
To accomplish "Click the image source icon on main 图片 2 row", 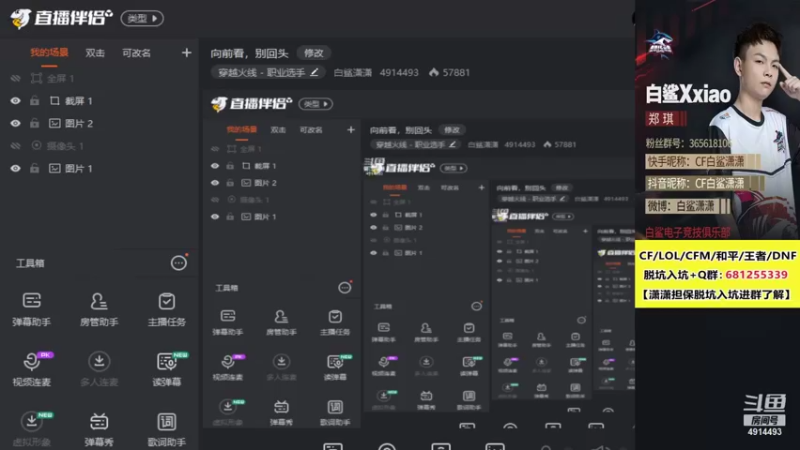I will 55,123.
